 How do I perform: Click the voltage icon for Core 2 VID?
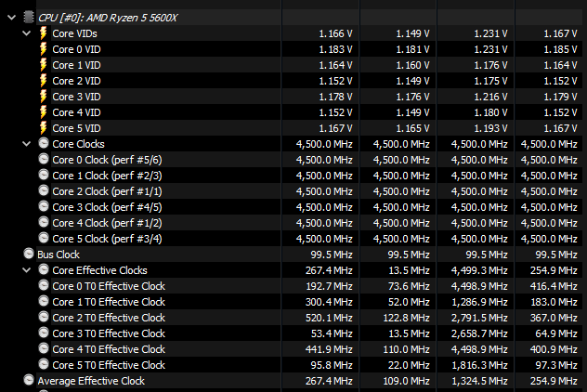point(44,81)
